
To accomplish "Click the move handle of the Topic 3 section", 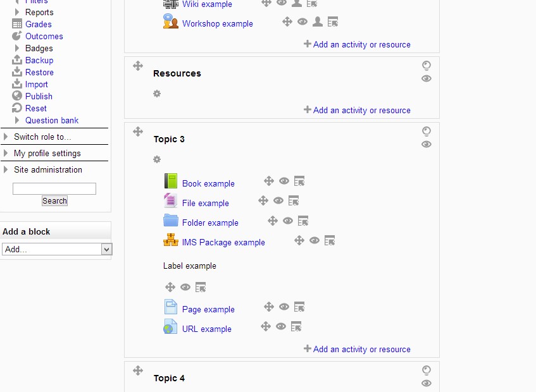I will [138, 132].
